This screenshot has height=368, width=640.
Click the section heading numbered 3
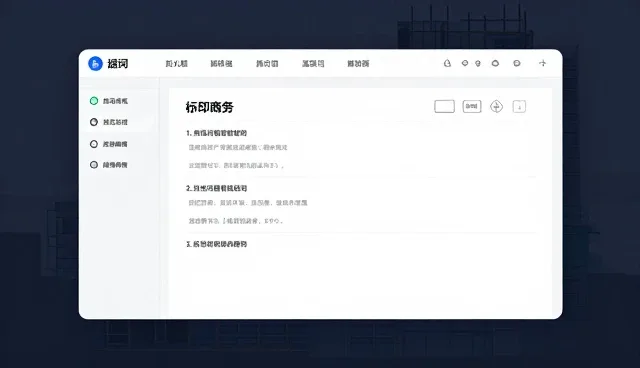(216, 244)
